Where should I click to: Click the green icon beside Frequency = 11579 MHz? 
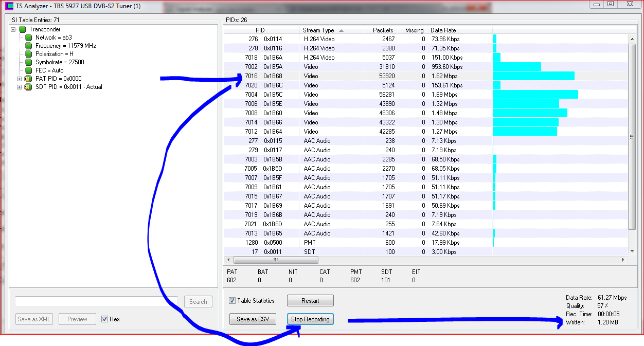(28, 46)
